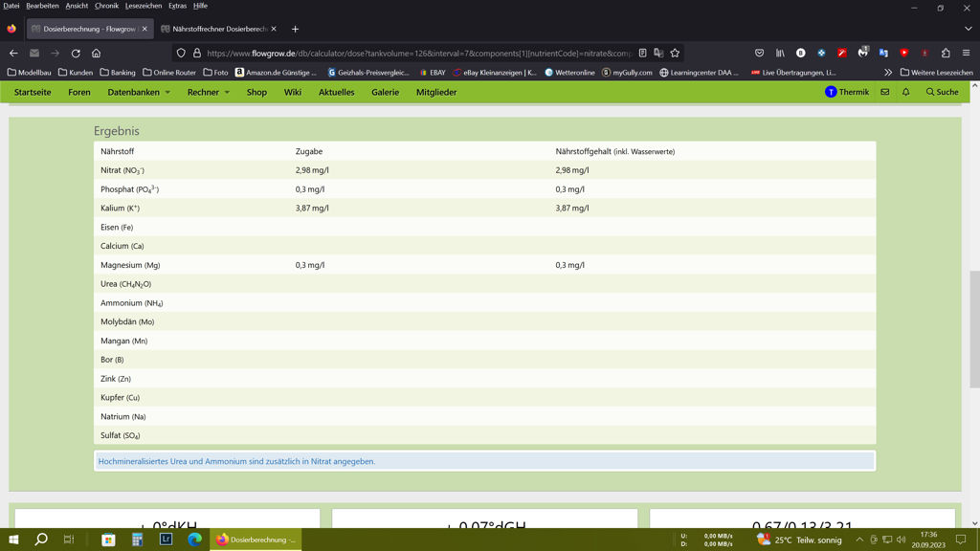Open the Wetteronline bookmark
980x551 pixels.
click(x=569, y=73)
